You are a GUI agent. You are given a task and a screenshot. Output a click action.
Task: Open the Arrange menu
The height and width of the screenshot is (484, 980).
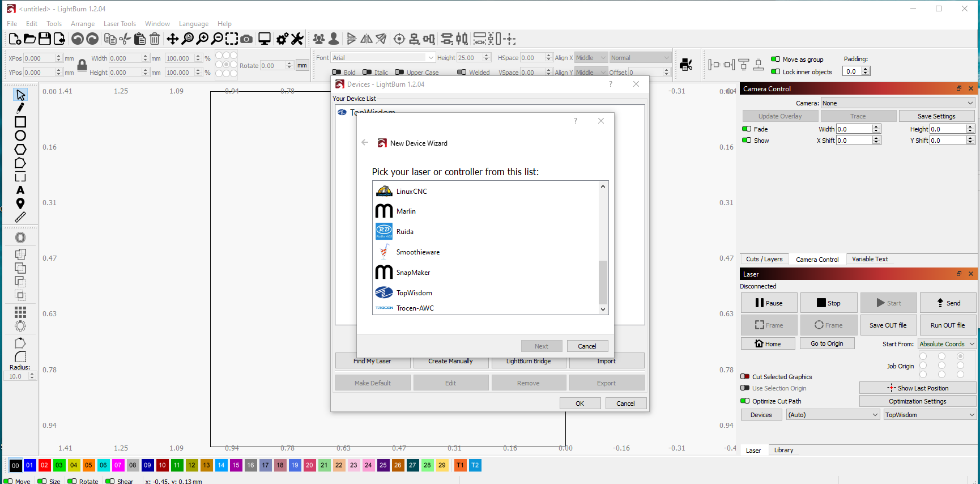pos(83,24)
